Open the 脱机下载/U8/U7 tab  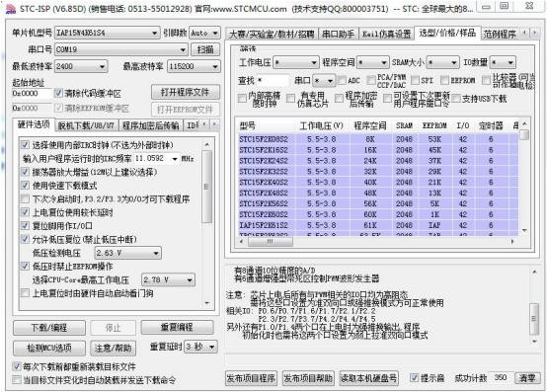pyautogui.click(x=86, y=126)
